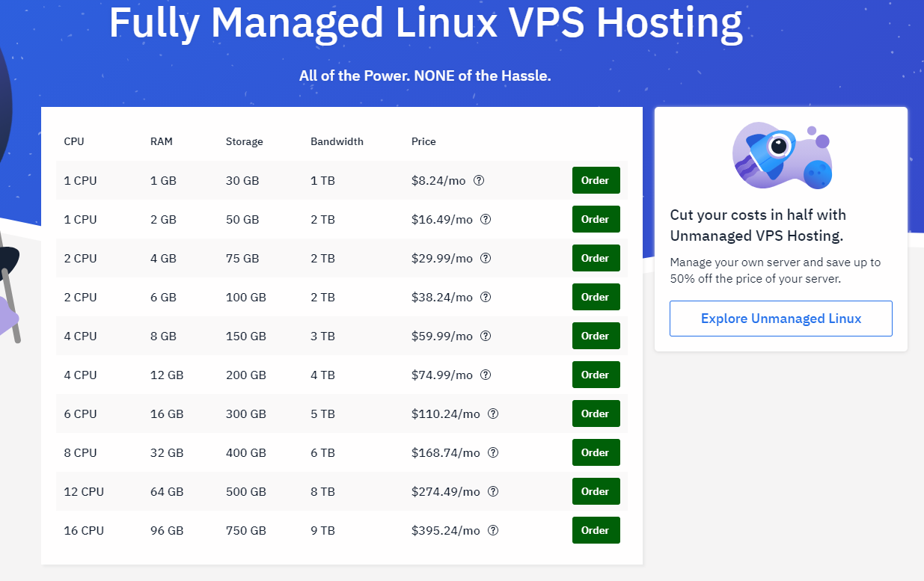Click the Price column header
924x581 pixels.
click(x=423, y=141)
